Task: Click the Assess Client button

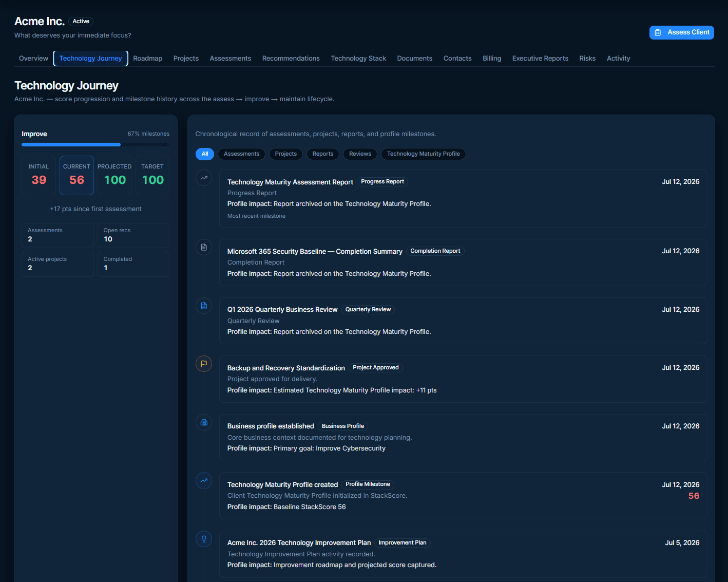Action: (682, 32)
